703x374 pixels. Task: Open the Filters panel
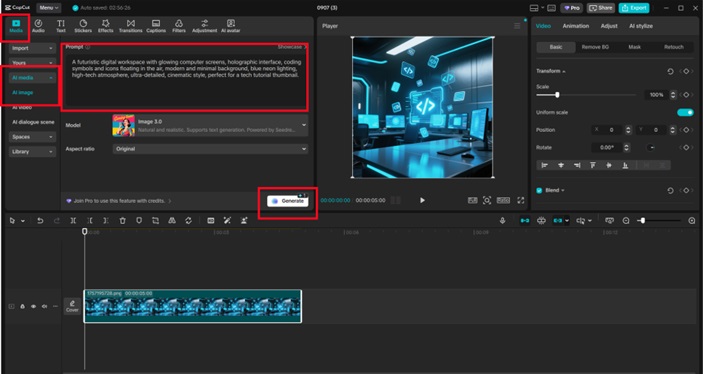coord(179,26)
